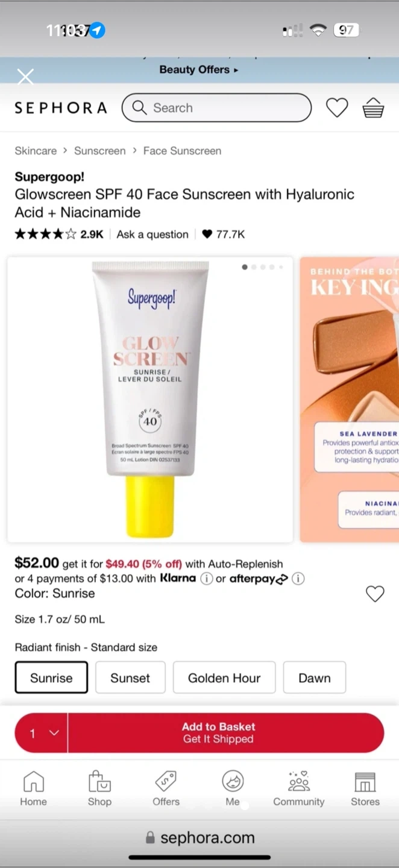Open the Offers tab
This screenshot has width=399, height=868.
pyautogui.click(x=166, y=788)
